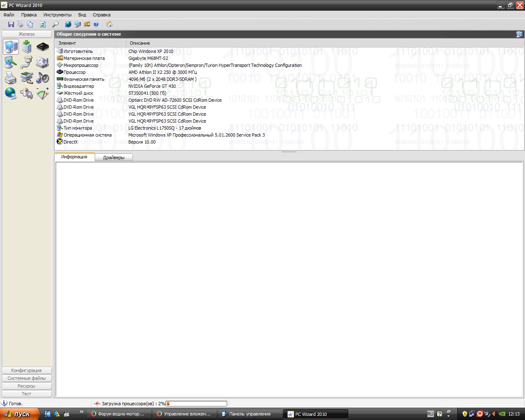
Task: Expand the Системные файлы sidebar section
Action: click(27, 378)
